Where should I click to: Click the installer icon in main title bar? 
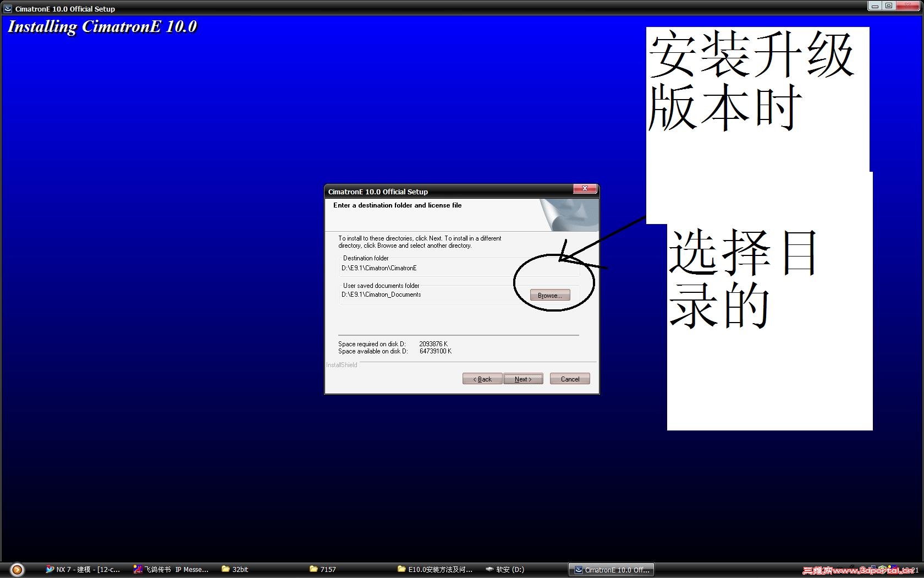[x=8, y=9]
